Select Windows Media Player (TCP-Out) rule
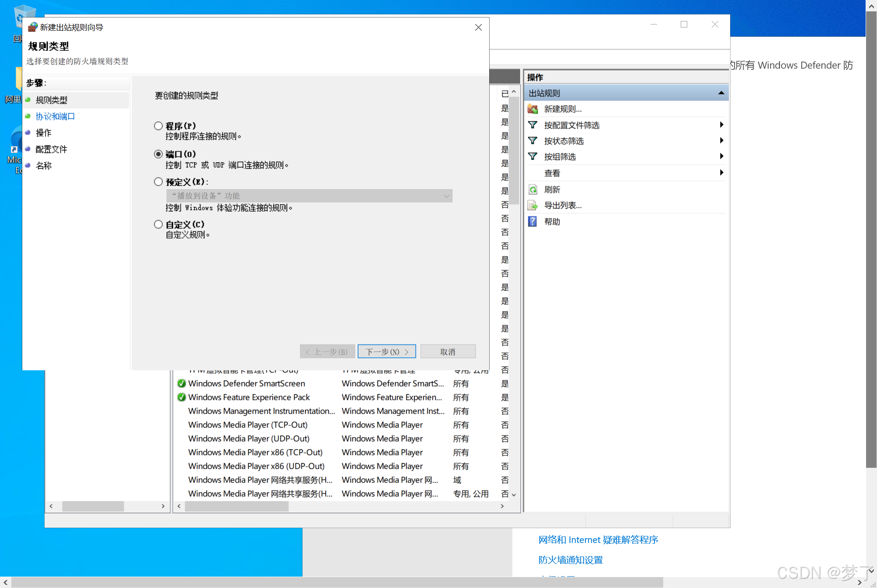 [343, 425]
